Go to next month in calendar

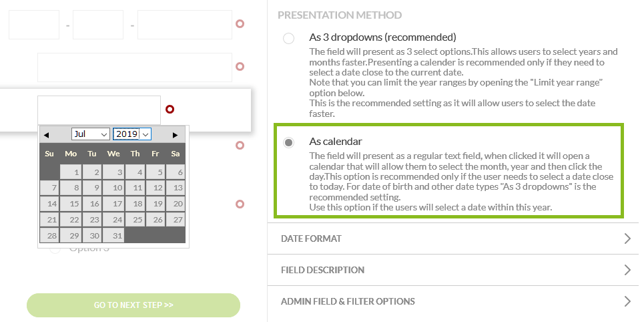tap(175, 135)
